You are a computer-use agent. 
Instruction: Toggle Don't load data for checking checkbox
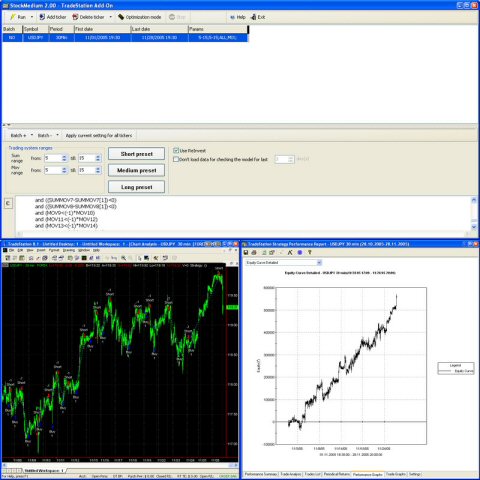coord(176,159)
